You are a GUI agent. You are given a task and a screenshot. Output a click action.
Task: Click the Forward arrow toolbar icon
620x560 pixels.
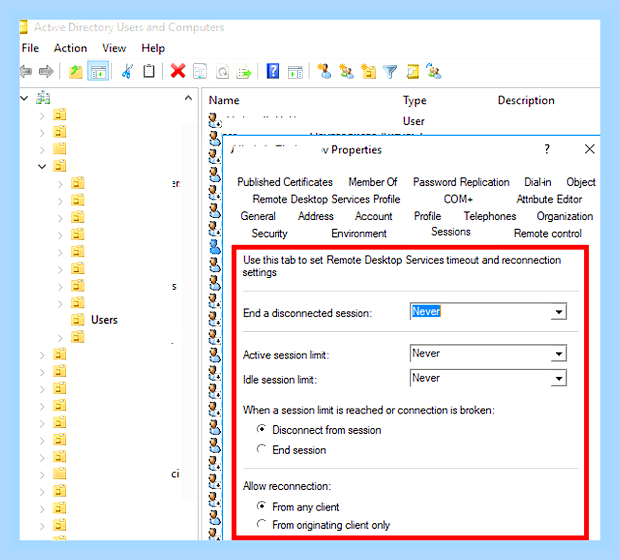(46, 72)
